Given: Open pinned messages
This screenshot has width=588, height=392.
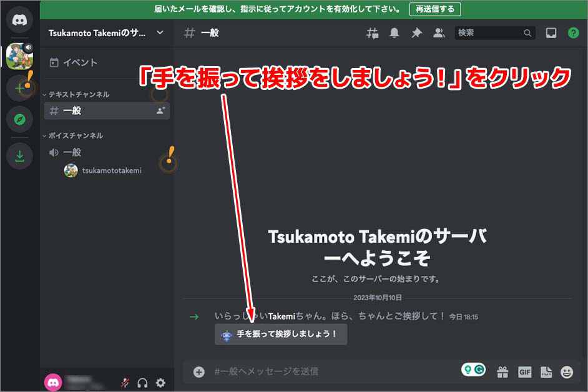Looking at the screenshot, I should [x=416, y=33].
